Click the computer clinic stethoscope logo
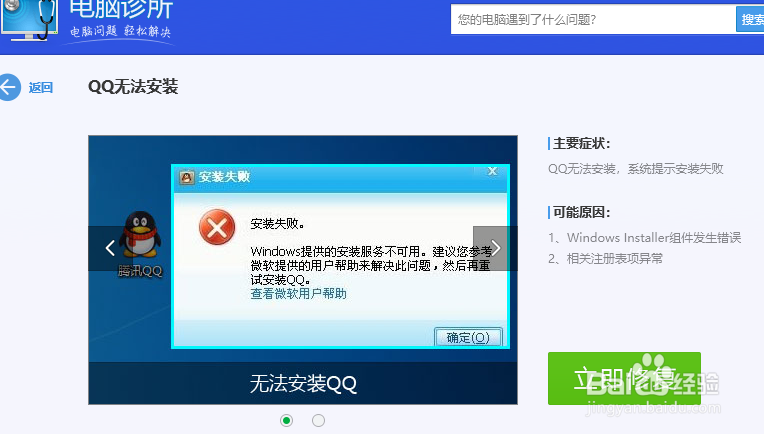Image resolution: width=764 pixels, height=434 pixels. click(x=29, y=20)
